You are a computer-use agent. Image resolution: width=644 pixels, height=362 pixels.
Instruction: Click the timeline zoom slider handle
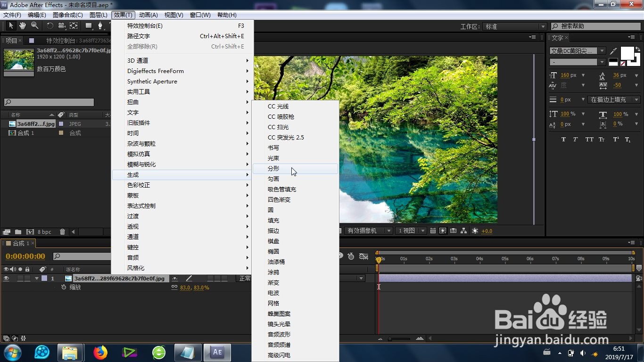pos(390,338)
